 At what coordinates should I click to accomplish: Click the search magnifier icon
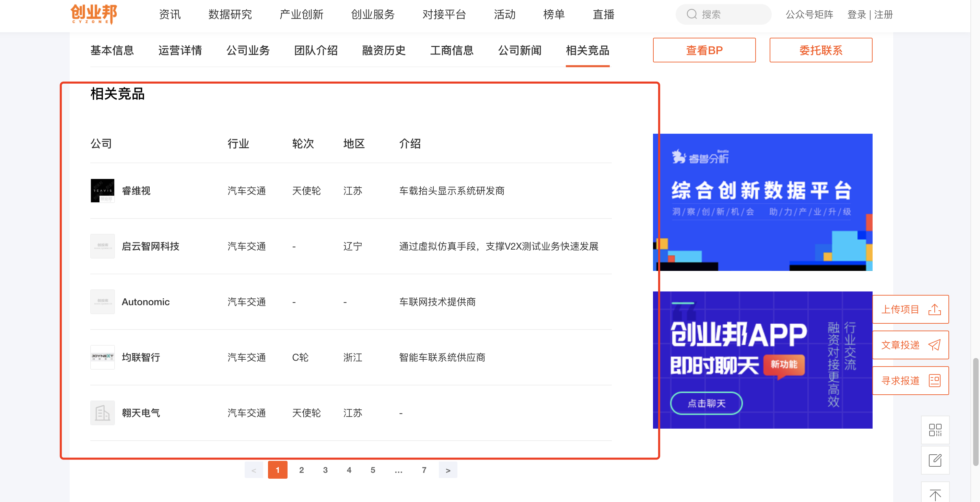tap(691, 14)
